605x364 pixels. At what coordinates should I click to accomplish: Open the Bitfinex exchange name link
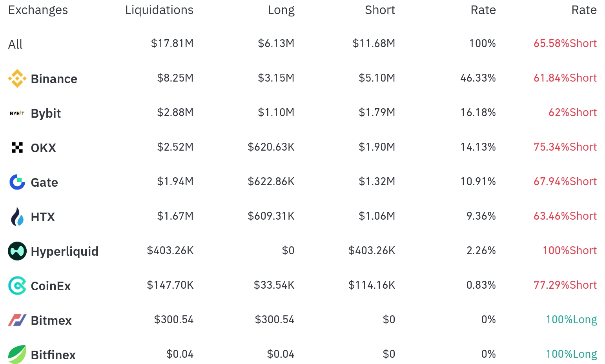(x=53, y=355)
